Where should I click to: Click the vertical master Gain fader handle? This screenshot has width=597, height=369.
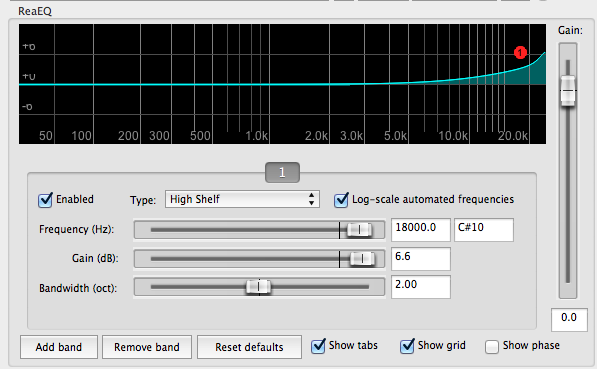[568, 91]
